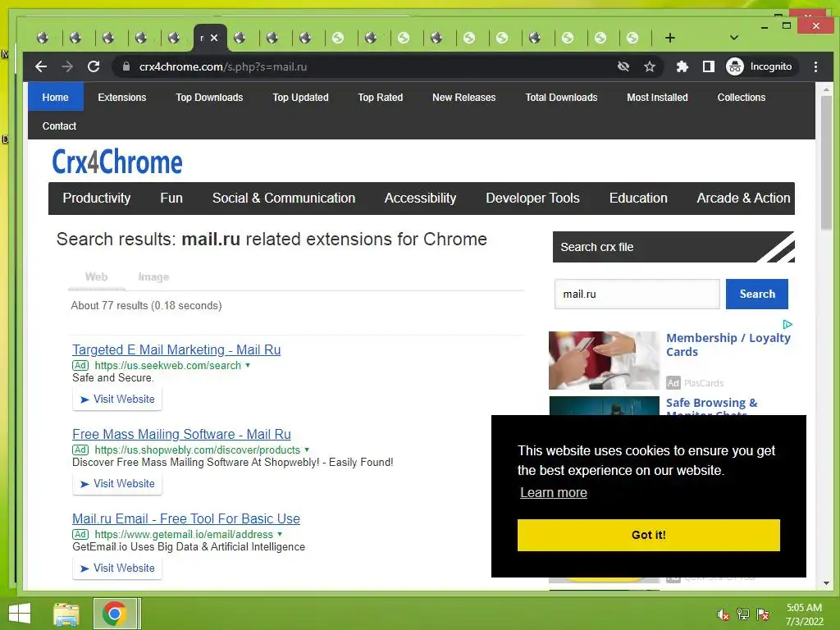Expand seekweb.com ad URL dropdown arrow
Viewport: 840px width, 630px height.
pyautogui.click(x=248, y=365)
